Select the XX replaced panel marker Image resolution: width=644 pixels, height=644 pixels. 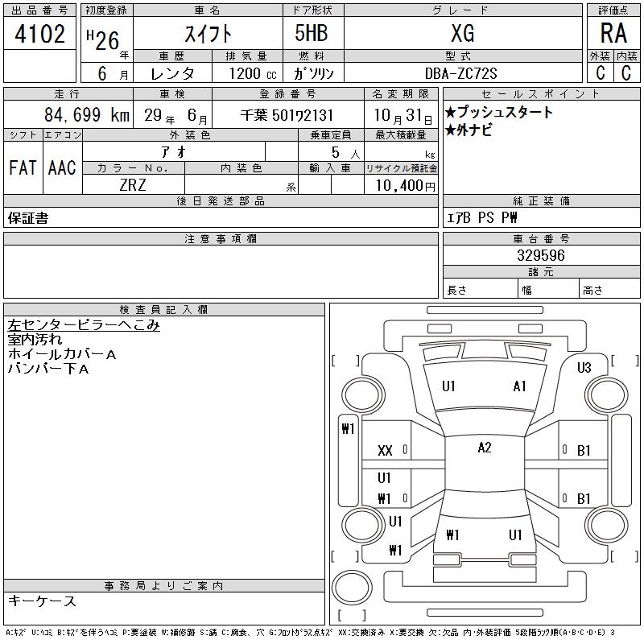click(385, 451)
